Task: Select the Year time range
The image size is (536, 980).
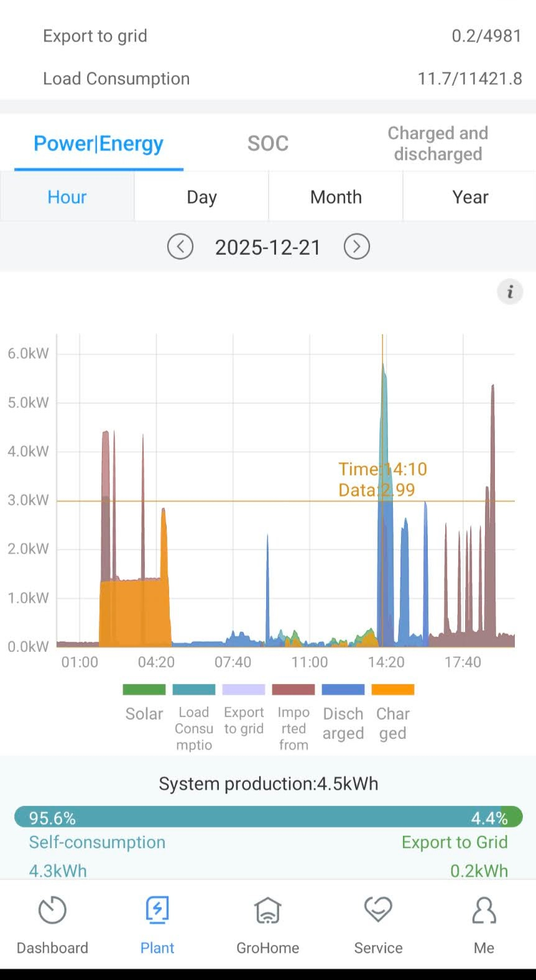Action: click(x=470, y=197)
